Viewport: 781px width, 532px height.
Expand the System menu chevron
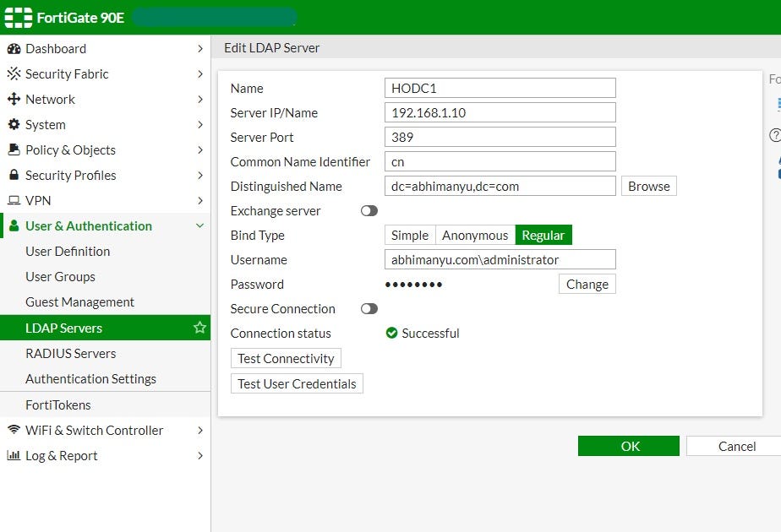click(199, 125)
